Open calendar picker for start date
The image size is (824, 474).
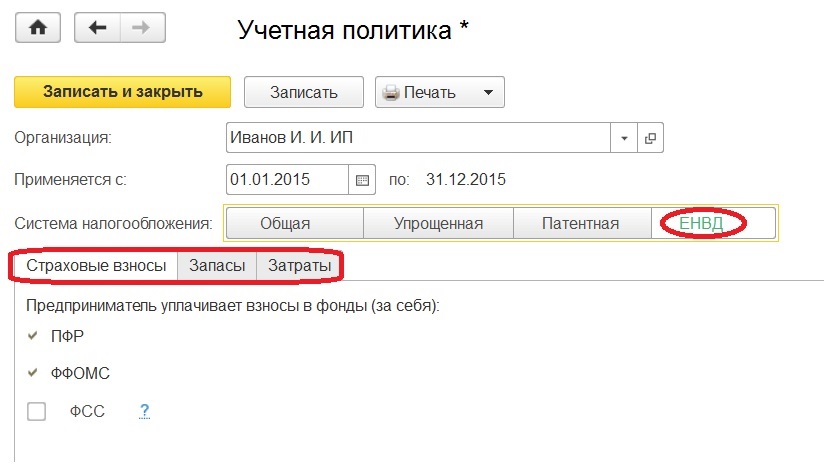pos(362,180)
